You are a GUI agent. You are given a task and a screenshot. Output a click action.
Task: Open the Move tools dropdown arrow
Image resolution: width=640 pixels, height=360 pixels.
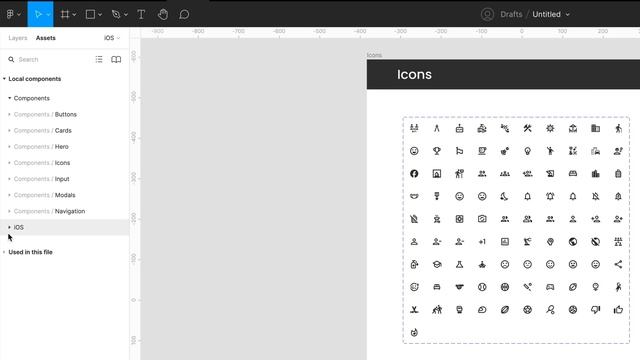48,15
